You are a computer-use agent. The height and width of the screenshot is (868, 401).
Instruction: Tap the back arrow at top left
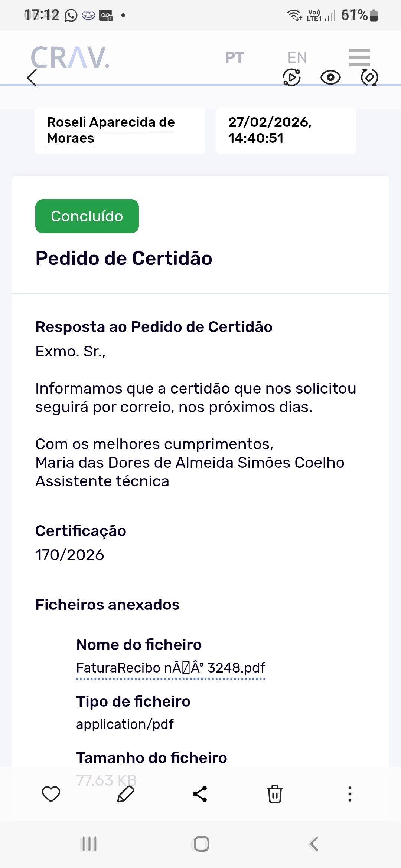(x=32, y=78)
